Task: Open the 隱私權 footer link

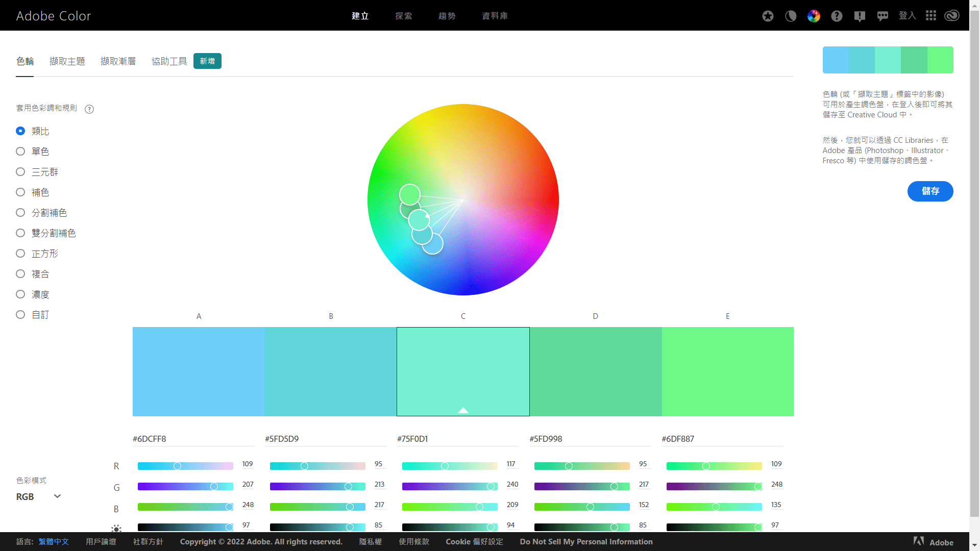Action: pyautogui.click(x=371, y=542)
